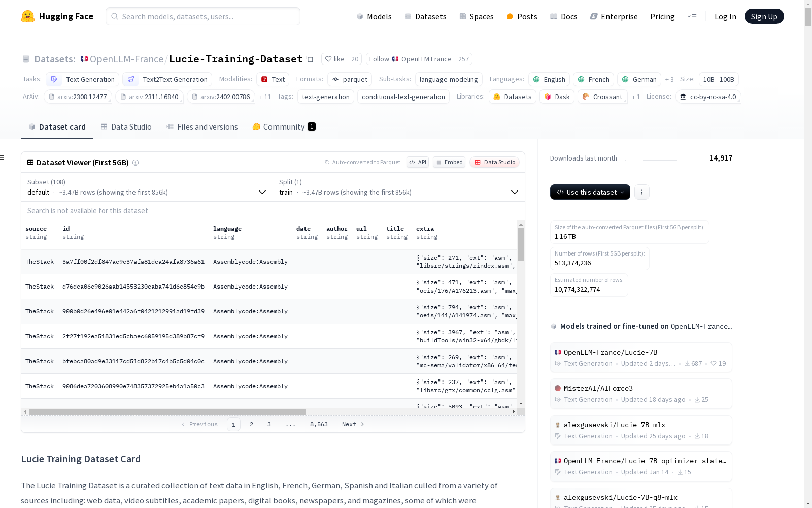Copy the dataset name with the copy icon
This screenshot has height=508, width=812.
[x=310, y=59]
